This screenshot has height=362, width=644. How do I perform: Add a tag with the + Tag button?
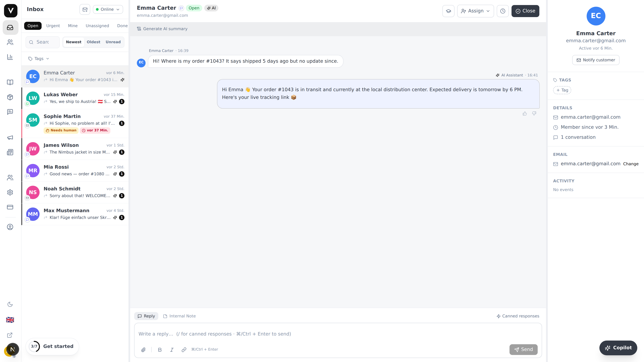coord(562,90)
